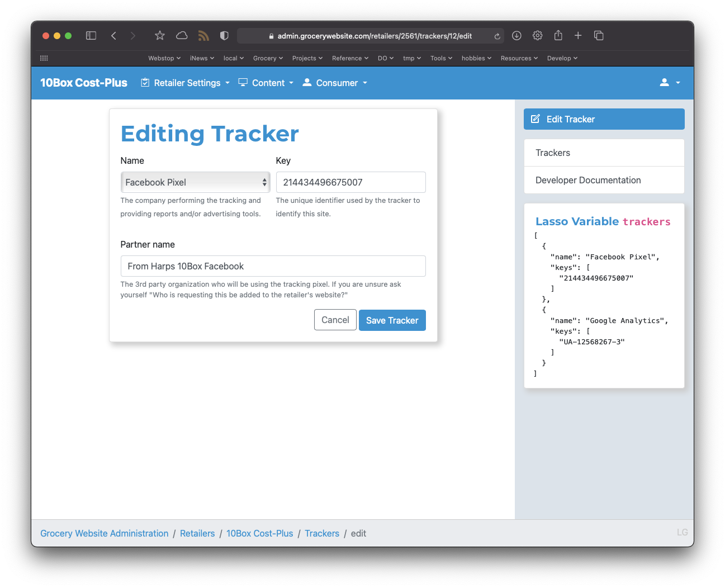Click the bookmark star icon
725x588 pixels.
(160, 36)
